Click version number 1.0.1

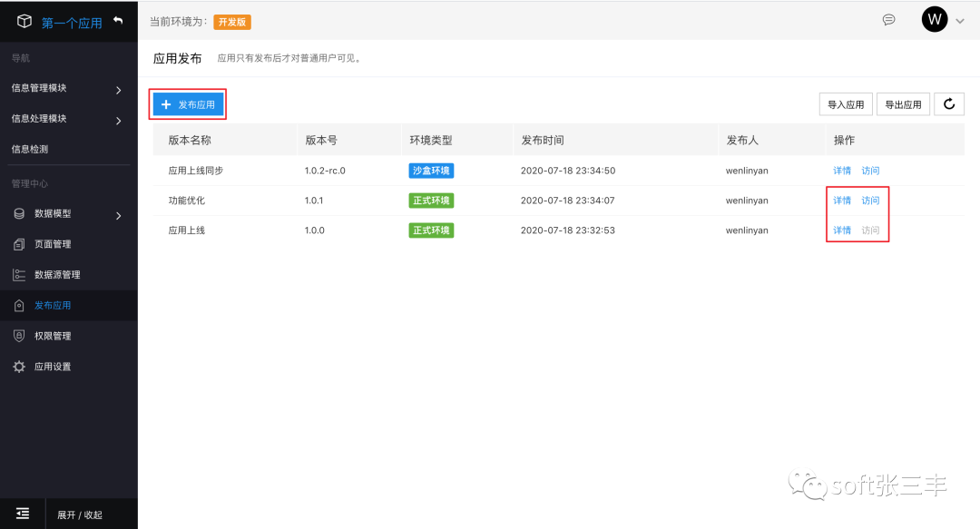tap(314, 201)
